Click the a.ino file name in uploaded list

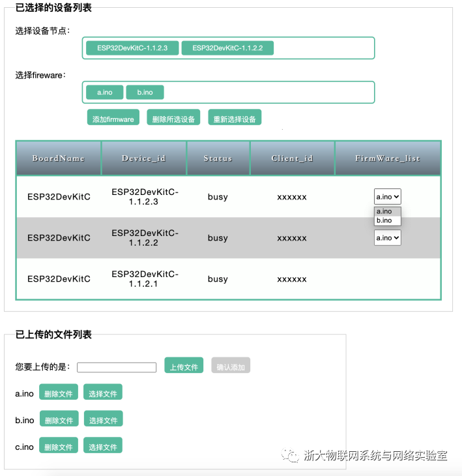(x=24, y=393)
